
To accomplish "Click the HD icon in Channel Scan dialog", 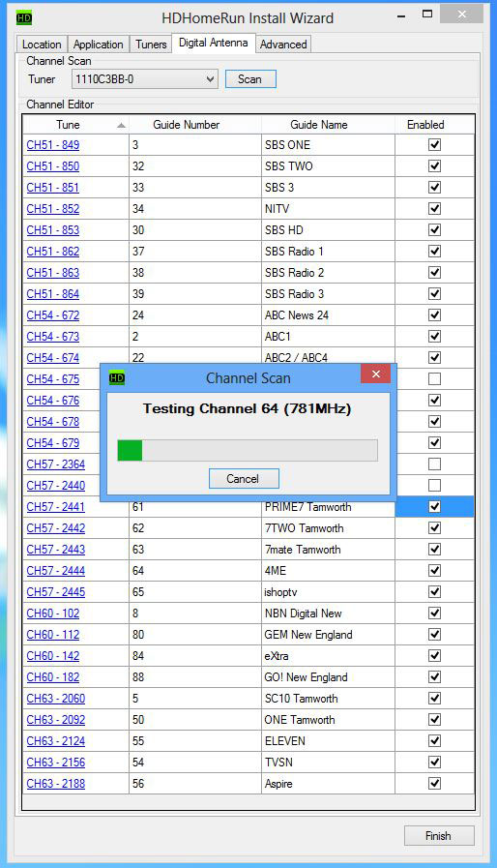I will 117,378.
